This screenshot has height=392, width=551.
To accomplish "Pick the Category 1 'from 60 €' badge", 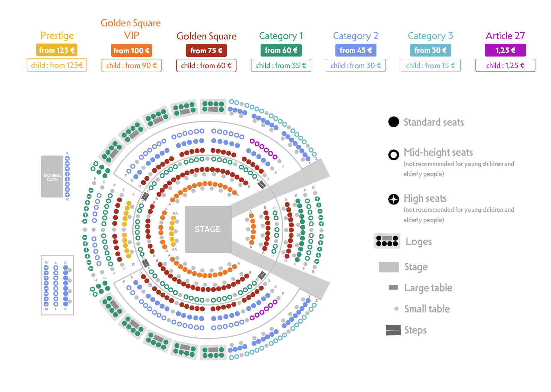I will tap(281, 50).
